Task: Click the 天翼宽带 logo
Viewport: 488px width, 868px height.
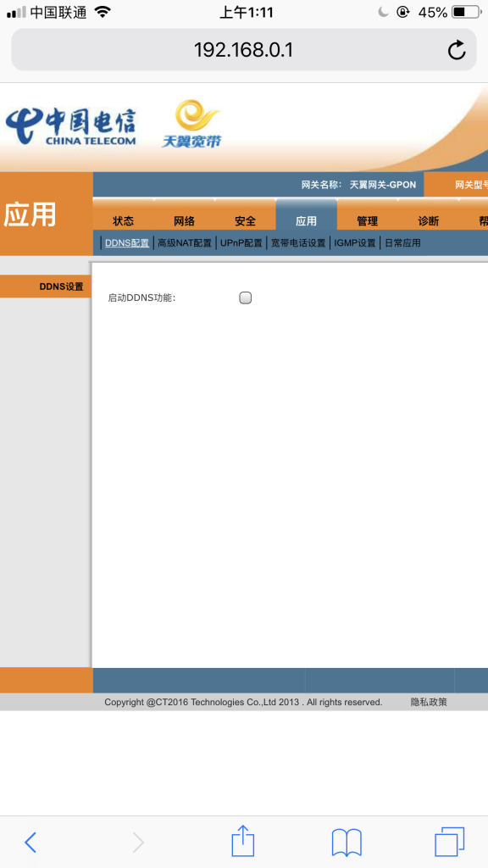Action: coord(191,124)
